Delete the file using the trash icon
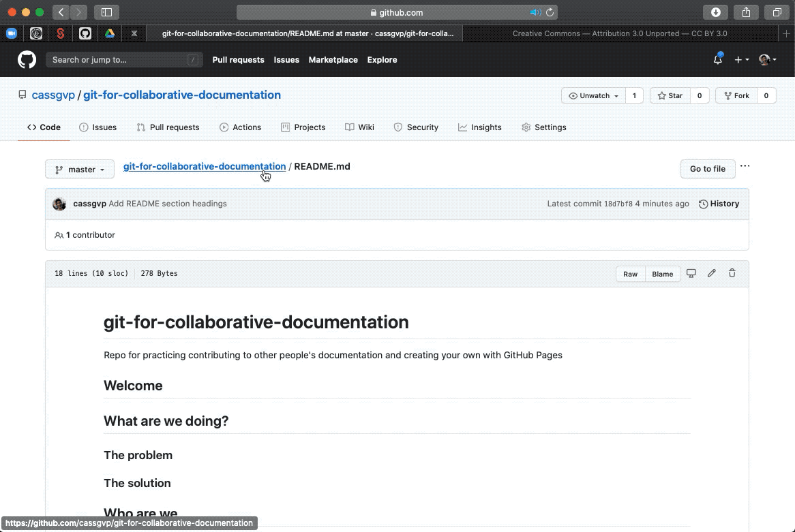The width and height of the screenshot is (795, 532). tap(732, 272)
